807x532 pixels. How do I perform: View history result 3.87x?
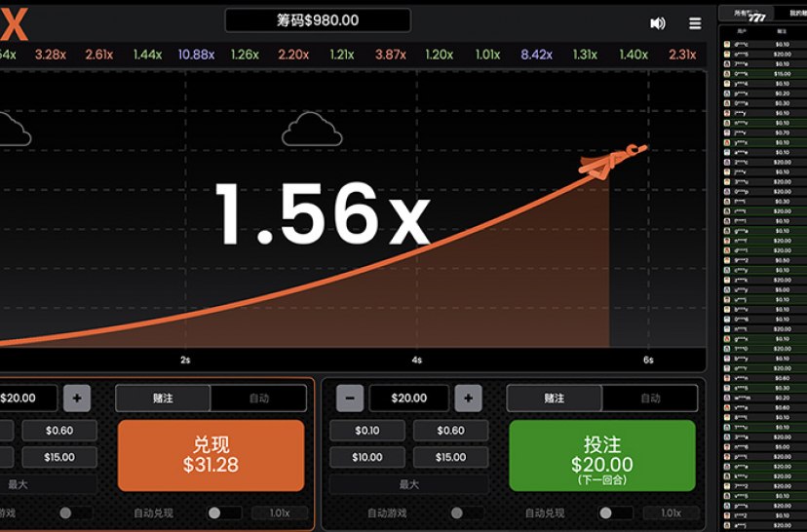pyautogui.click(x=391, y=55)
